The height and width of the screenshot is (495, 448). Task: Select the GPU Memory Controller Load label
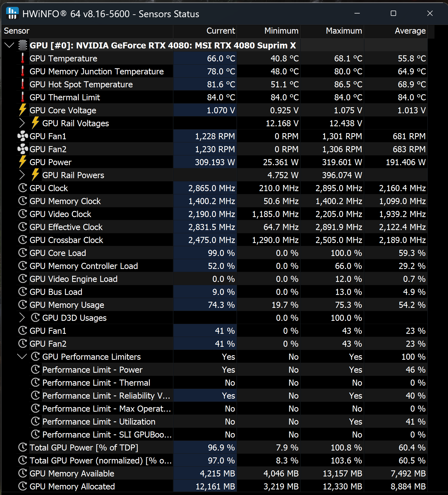pyautogui.click(x=84, y=266)
